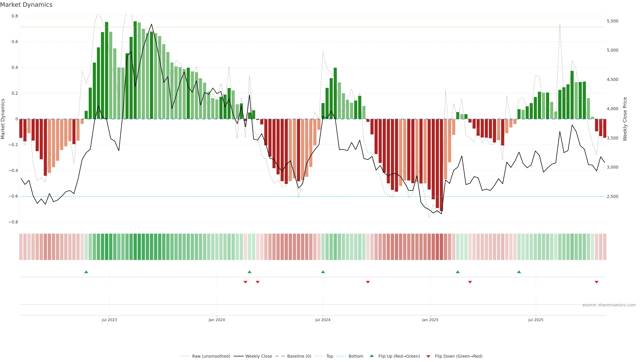Toggle the Weekly Close series in legend
Screen dimensions: 644x362
(x=258, y=356)
